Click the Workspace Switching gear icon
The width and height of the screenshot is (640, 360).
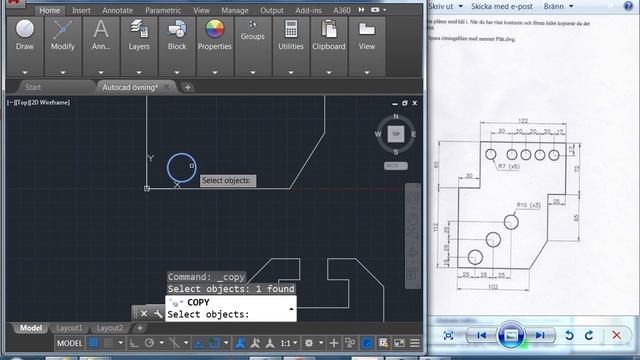click(309, 343)
